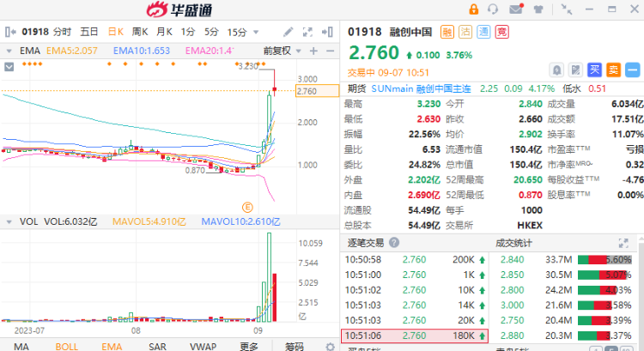The width and height of the screenshot is (644, 351).
Task: Select the EMA indicator at bottom
Action: 112,347
